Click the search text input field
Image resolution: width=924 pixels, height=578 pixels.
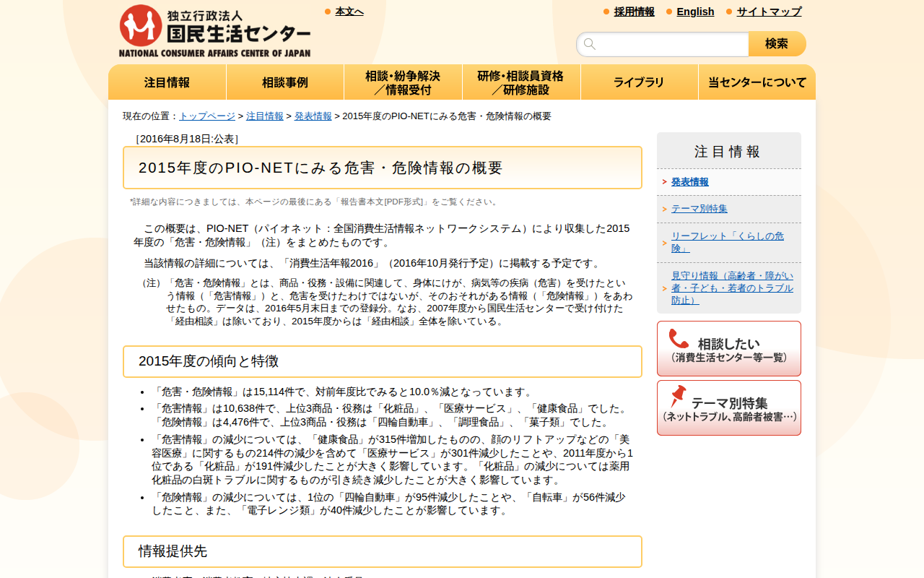coord(663,44)
